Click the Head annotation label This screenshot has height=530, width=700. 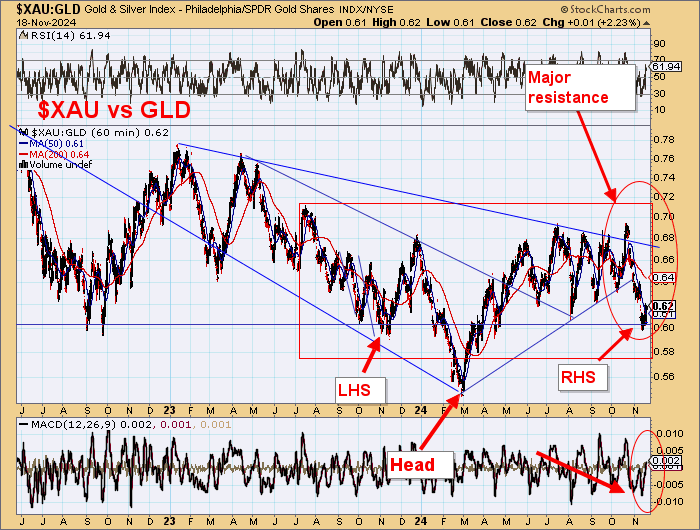(x=411, y=464)
